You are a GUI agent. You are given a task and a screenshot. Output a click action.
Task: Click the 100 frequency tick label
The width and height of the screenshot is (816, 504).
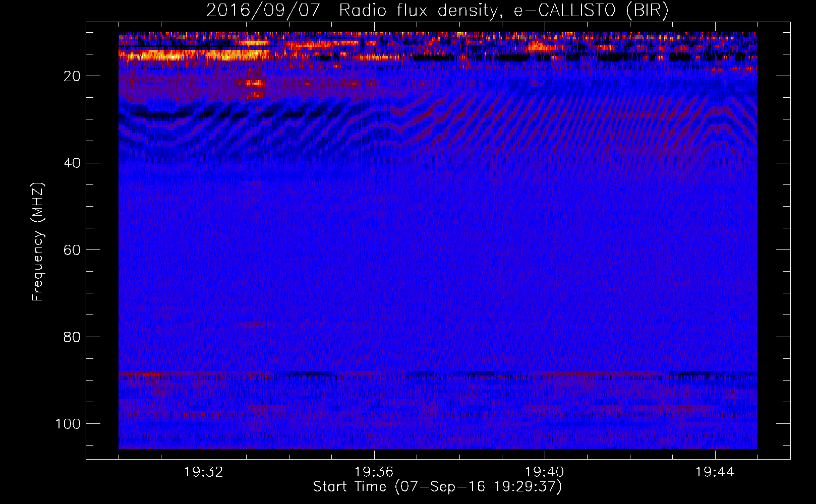(x=68, y=424)
